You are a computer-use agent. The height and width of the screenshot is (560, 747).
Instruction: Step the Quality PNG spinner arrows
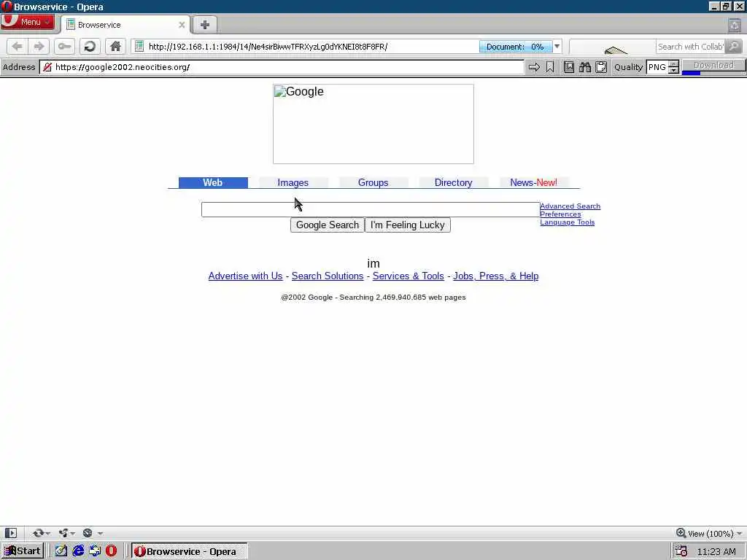(x=673, y=67)
